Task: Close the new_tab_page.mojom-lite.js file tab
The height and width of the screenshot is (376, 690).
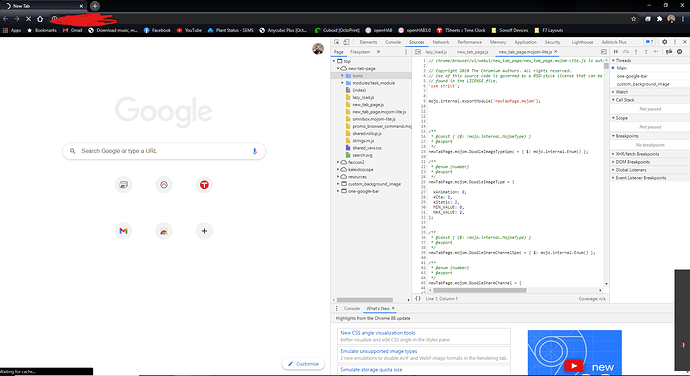Action: 556,52
